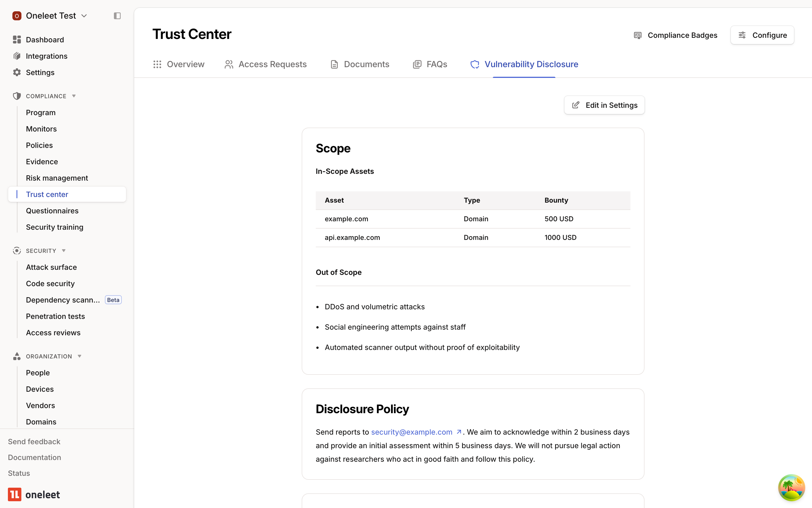Open Settings from the sidebar
The width and height of the screenshot is (812, 508).
tap(40, 73)
